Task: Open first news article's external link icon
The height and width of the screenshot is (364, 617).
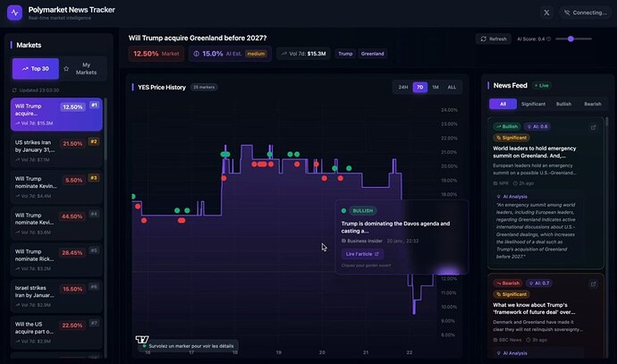Action: [593, 127]
